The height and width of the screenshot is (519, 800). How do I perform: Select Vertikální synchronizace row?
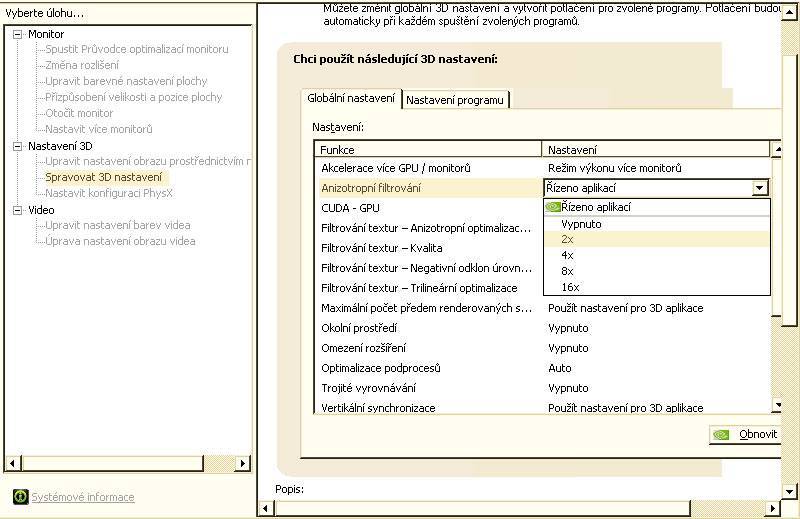(x=543, y=407)
